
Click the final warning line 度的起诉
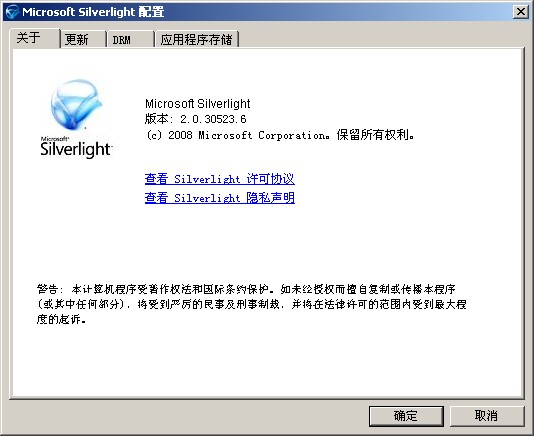(61, 320)
